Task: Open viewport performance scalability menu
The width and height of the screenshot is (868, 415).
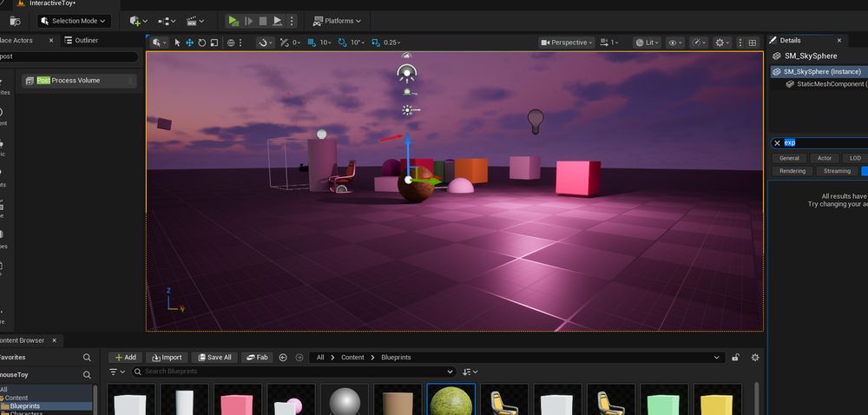Action: (699, 43)
